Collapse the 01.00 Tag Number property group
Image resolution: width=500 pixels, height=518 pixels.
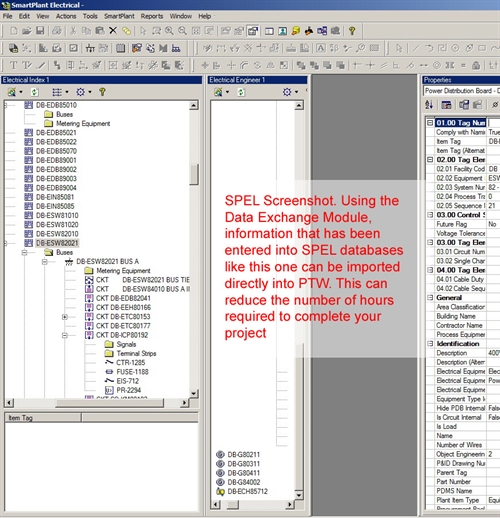430,123
